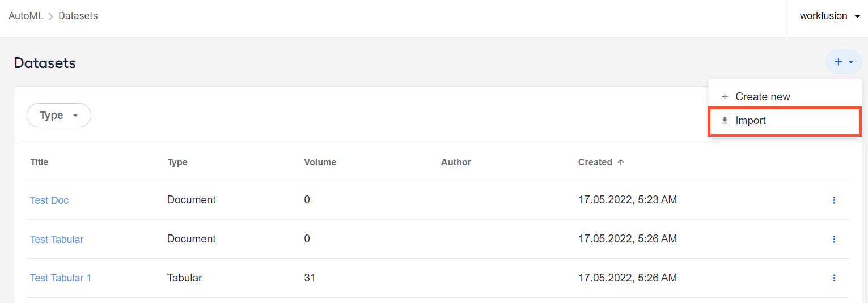
Task: Open the workfusion account dropdown
Action: 830,16
